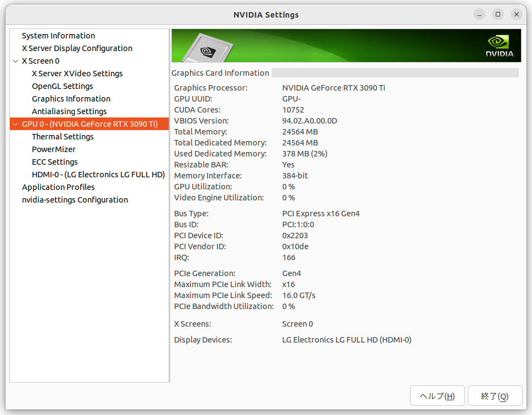Image resolution: width=532 pixels, height=415 pixels.
Task: Click Maximum PCIe Link Width value x16
Action: pyautogui.click(x=288, y=284)
